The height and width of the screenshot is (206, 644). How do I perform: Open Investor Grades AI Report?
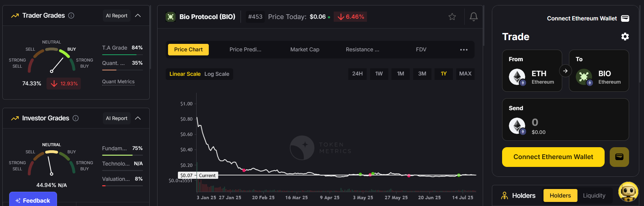pos(116,118)
